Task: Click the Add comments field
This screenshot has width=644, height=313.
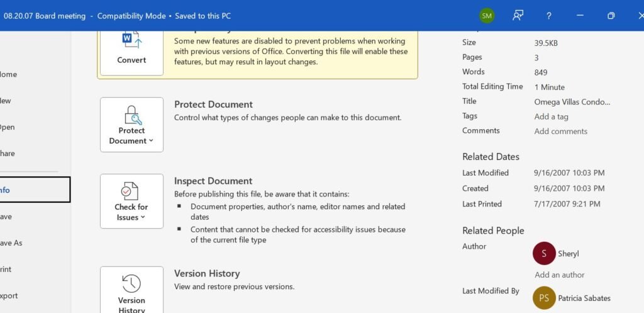Action: pos(560,132)
